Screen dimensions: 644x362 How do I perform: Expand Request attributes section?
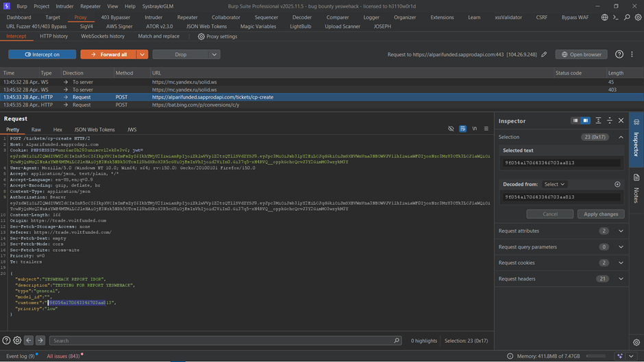point(621,231)
